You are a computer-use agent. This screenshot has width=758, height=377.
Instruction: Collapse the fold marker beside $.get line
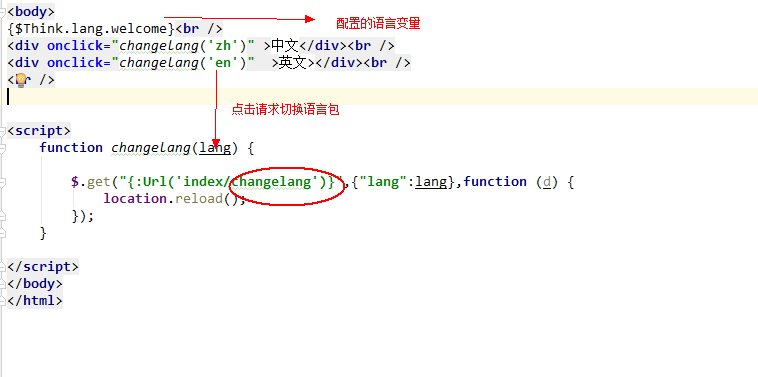pos(2,182)
